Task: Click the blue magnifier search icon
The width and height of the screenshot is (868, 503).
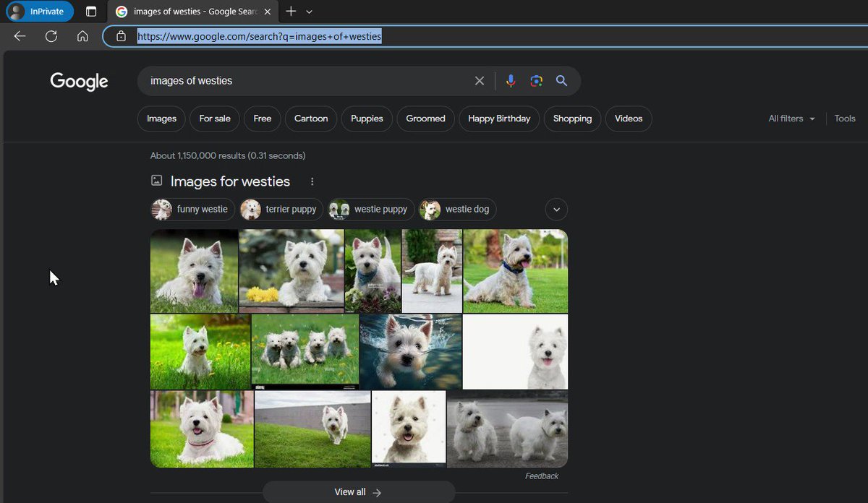Action: pyautogui.click(x=561, y=81)
